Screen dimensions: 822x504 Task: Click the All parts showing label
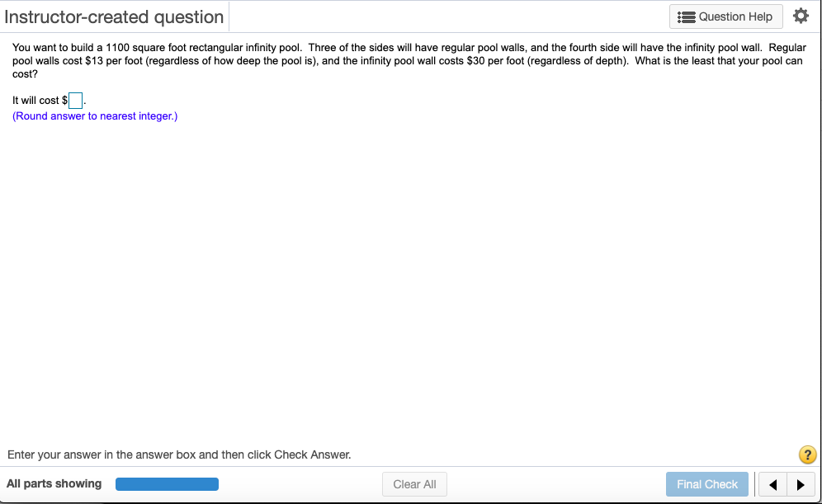click(54, 483)
